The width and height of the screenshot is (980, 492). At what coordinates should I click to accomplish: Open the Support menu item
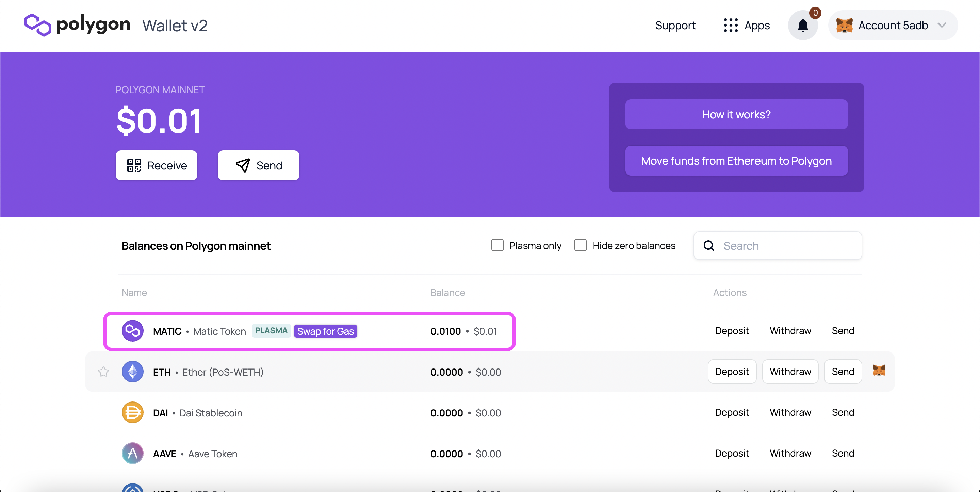pyautogui.click(x=675, y=26)
